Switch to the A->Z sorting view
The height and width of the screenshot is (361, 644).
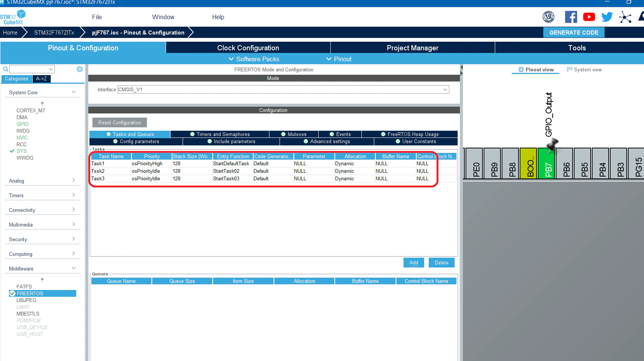(41, 79)
